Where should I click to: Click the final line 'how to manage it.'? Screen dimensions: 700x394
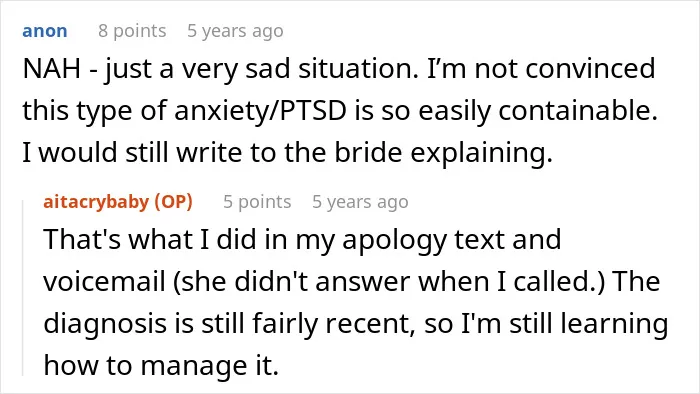[161, 365]
